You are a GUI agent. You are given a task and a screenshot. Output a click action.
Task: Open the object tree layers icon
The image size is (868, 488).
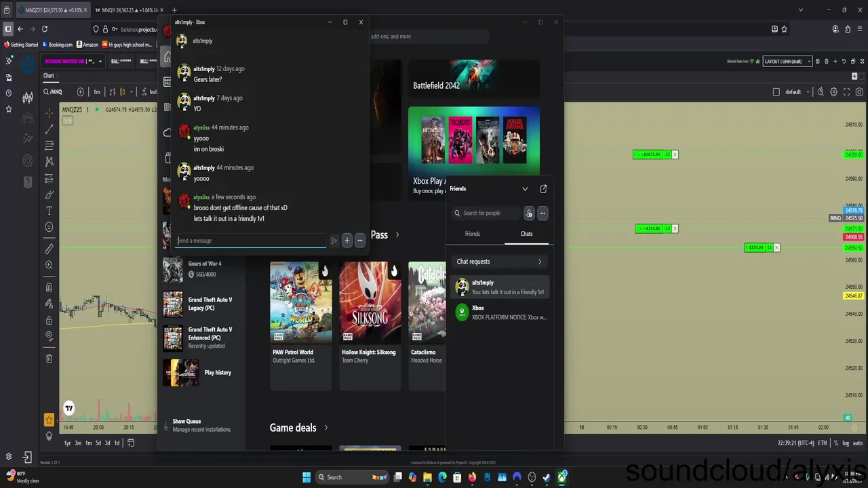pos(49,436)
